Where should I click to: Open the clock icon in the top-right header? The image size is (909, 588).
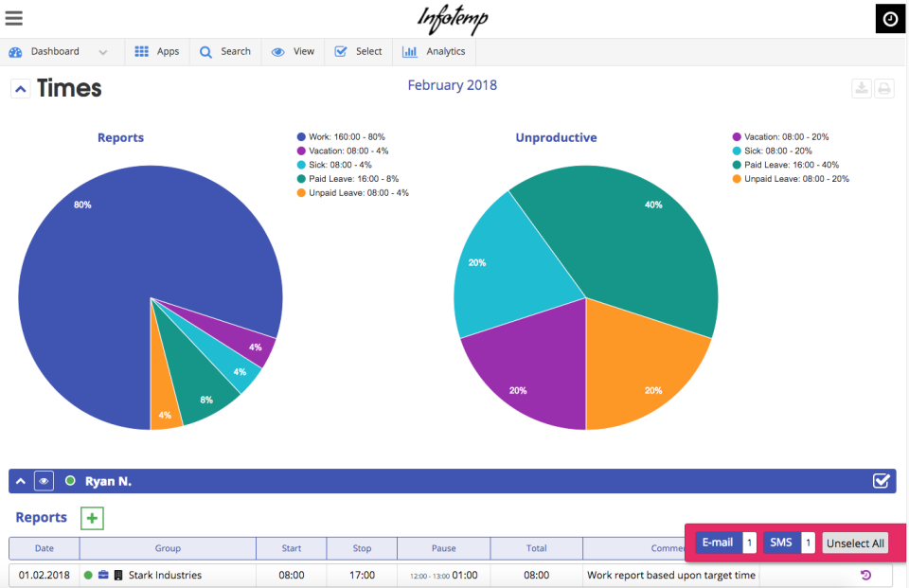click(x=890, y=19)
